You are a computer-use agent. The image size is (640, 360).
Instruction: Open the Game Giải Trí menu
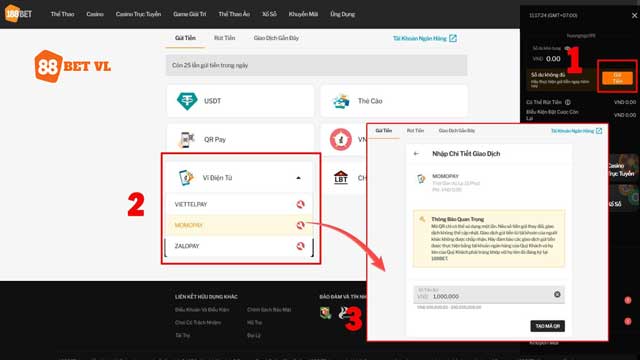coord(189,14)
